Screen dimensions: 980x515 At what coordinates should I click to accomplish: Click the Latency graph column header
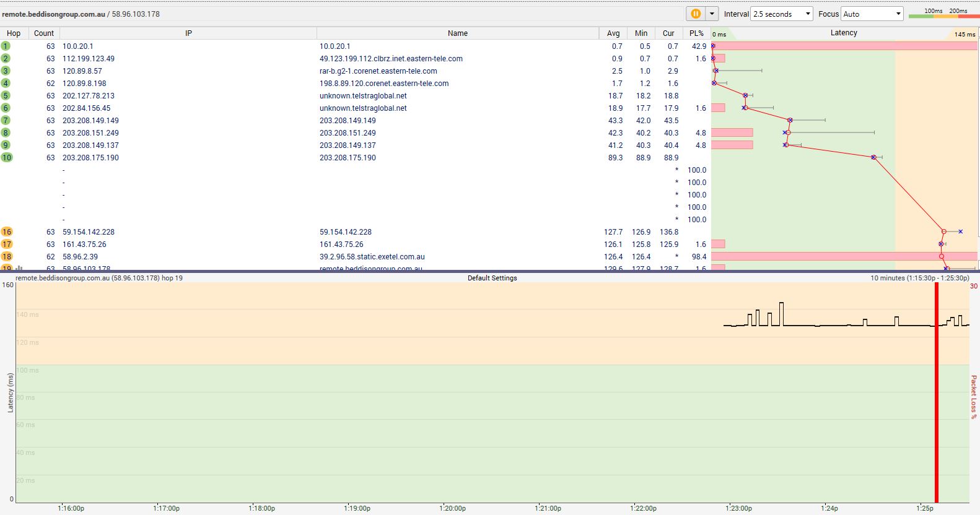843,33
